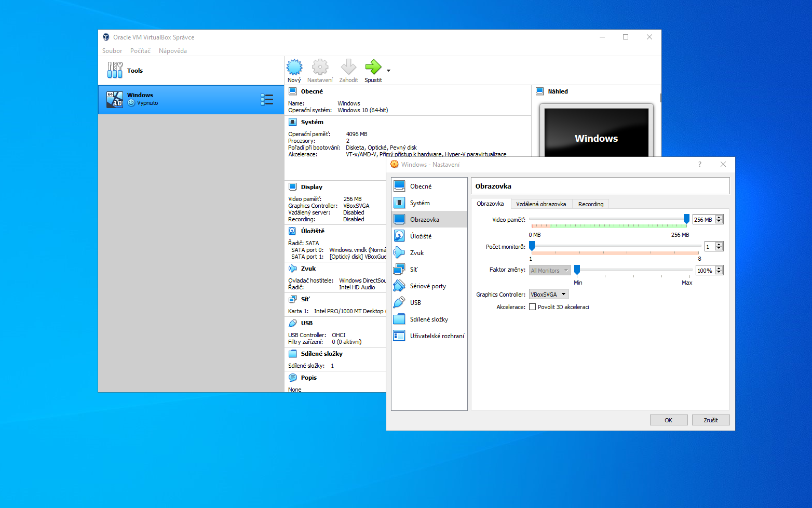Click OK in the settings dialog
Viewport: 812px width, 508px height.
tap(669, 420)
